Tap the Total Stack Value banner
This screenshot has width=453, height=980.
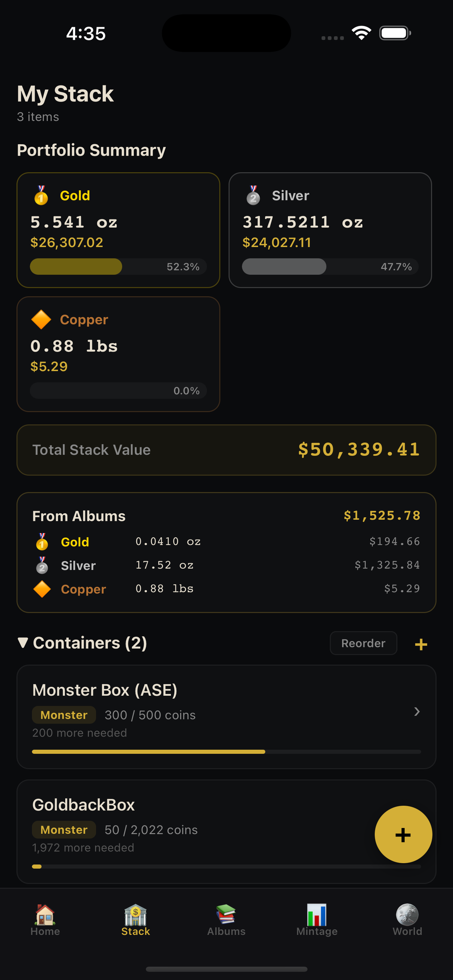pos(226,450)
